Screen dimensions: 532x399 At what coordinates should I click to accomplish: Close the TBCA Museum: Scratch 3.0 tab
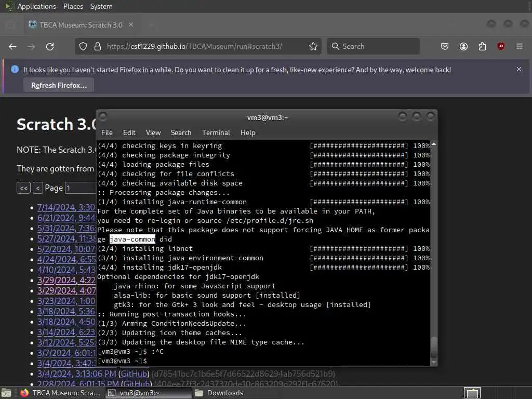[x=131, y=25]
